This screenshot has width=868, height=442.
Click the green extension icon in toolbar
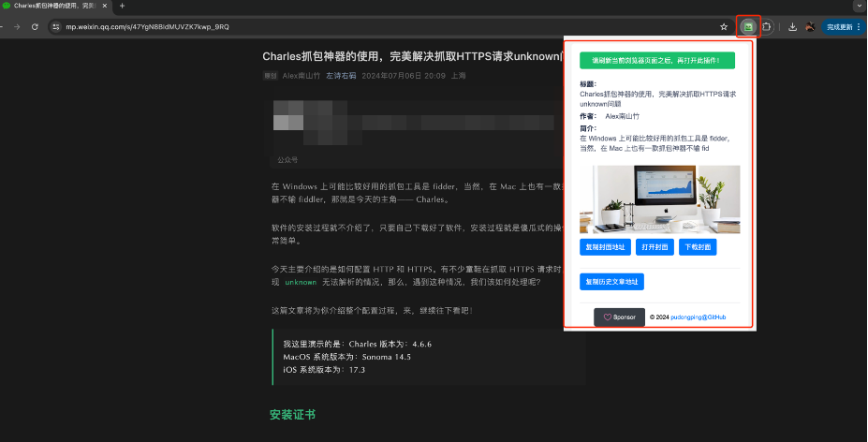coord(747,27)
